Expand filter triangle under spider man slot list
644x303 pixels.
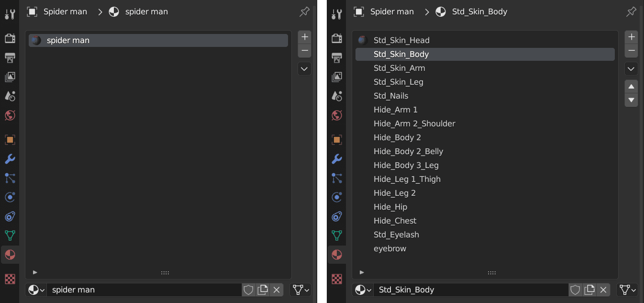pyautogui.click(x=35, y=272)
